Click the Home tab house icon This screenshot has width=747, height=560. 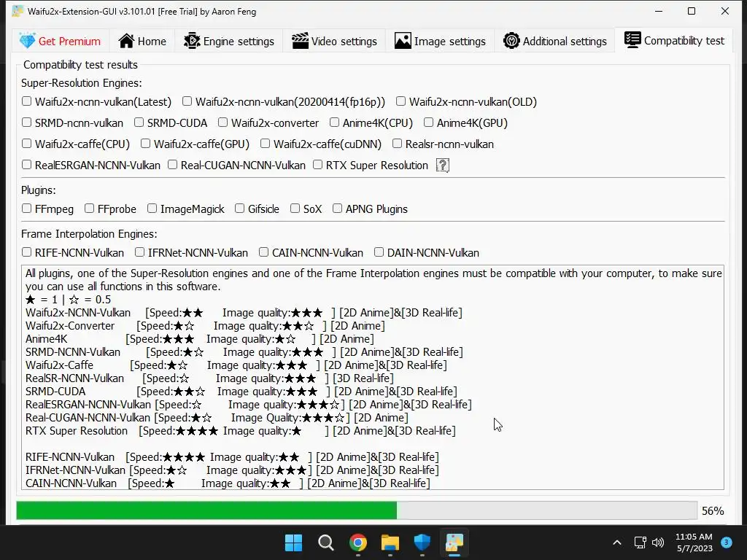(126, 41)
